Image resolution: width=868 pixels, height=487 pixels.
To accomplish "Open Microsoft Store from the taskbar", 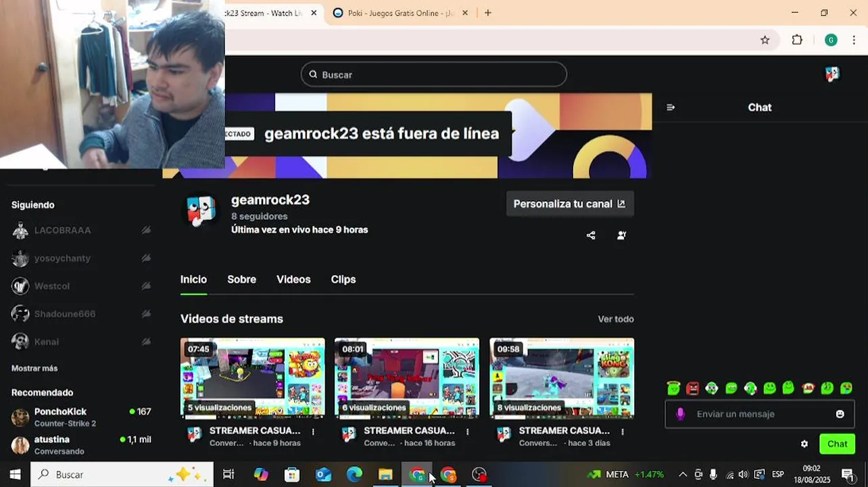I will tap(292, 475).
